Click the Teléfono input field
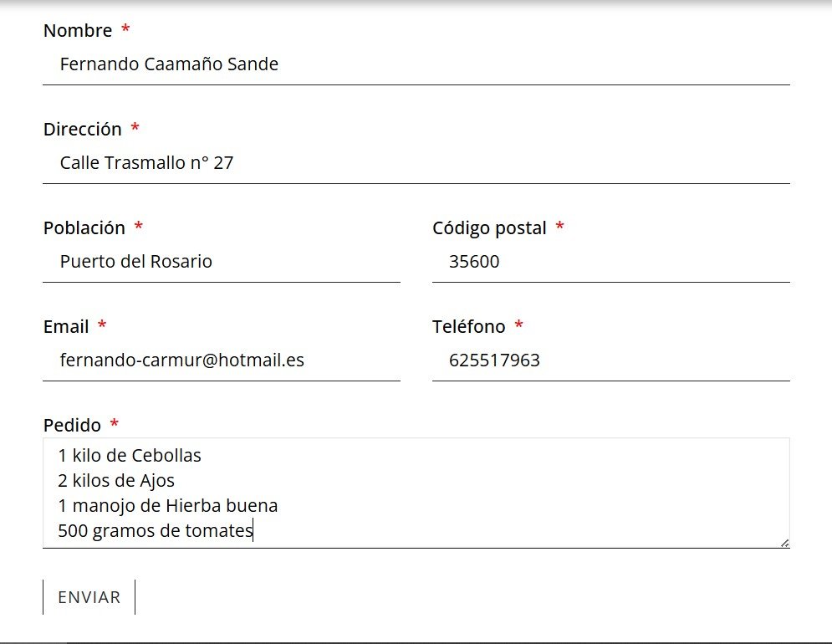The width and height of the screenshot is (832, 644). tap(610, 360)
